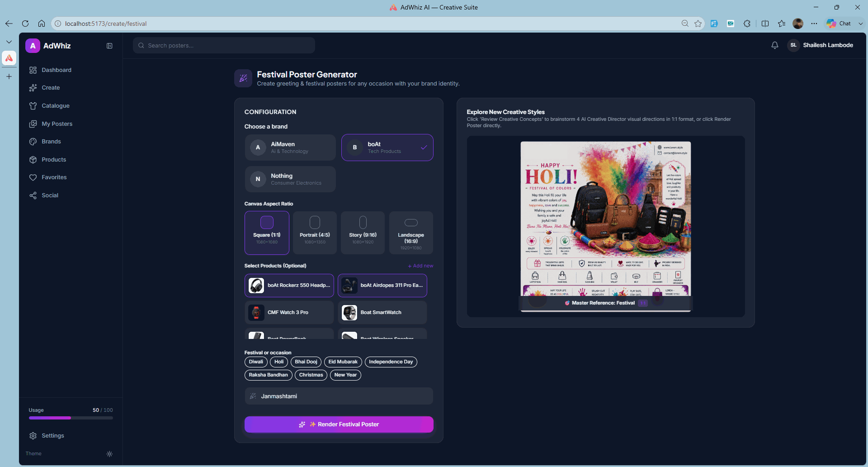The width and height of the screenshot is (868, 467).
Task: Select AiMaven brand
Action: tap(290, 148)
